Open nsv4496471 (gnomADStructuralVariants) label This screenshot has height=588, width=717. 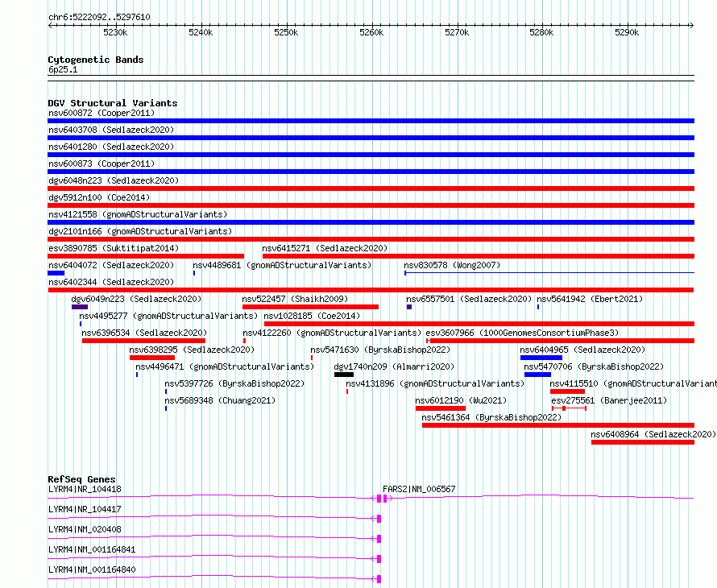coord(225,366)
